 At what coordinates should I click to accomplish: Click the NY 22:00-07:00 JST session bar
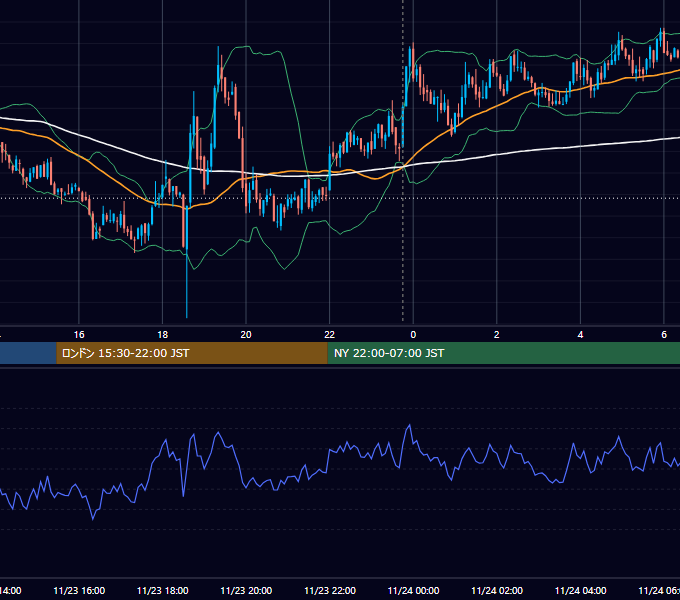(503, 353)
